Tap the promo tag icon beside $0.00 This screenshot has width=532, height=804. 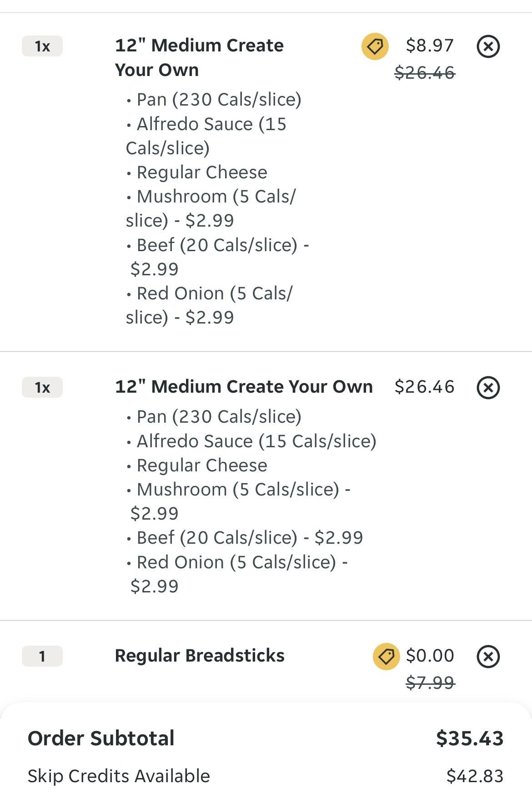point(386,657)
